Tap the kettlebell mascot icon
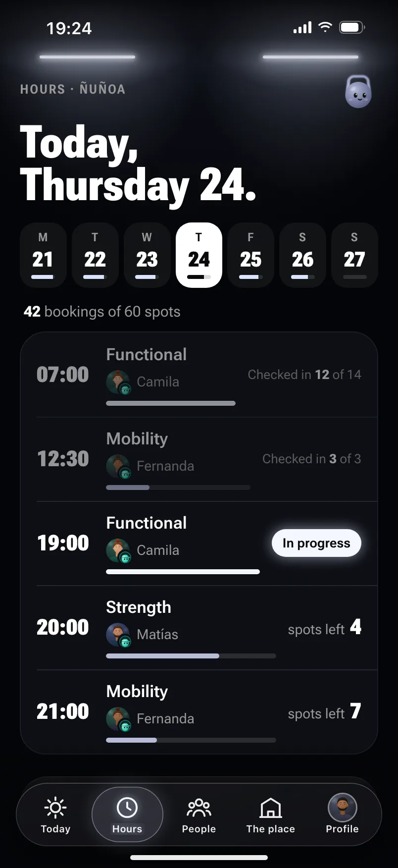Image resolution: width=398 pixels, height=868 pixels. 358,92
